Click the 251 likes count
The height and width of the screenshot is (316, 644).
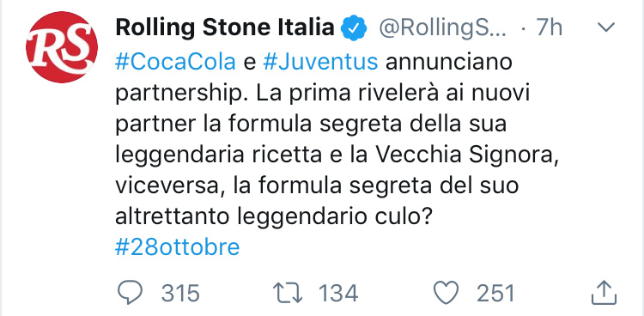[496, 294]
